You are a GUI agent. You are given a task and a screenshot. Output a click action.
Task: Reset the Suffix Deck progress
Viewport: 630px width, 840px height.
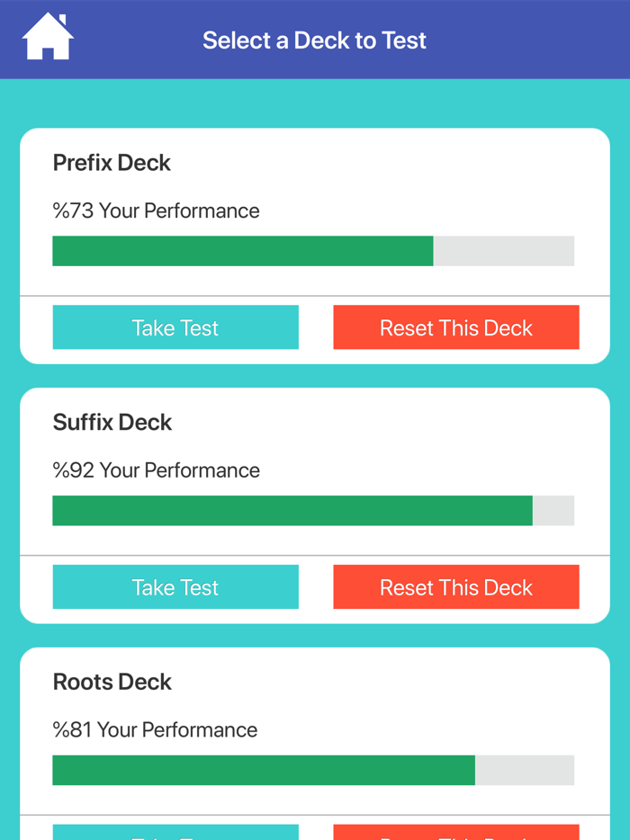coord(455,587)
